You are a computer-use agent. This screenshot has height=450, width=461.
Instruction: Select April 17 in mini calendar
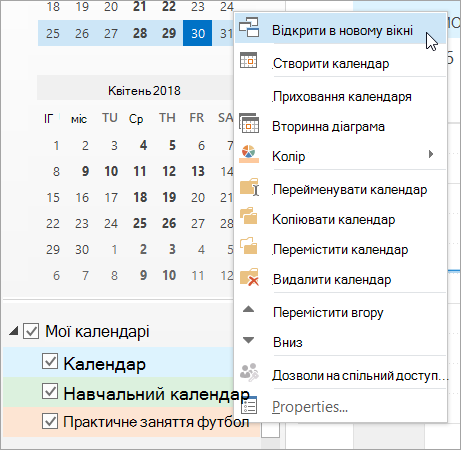pyautogui.click(x=111, y=197)
